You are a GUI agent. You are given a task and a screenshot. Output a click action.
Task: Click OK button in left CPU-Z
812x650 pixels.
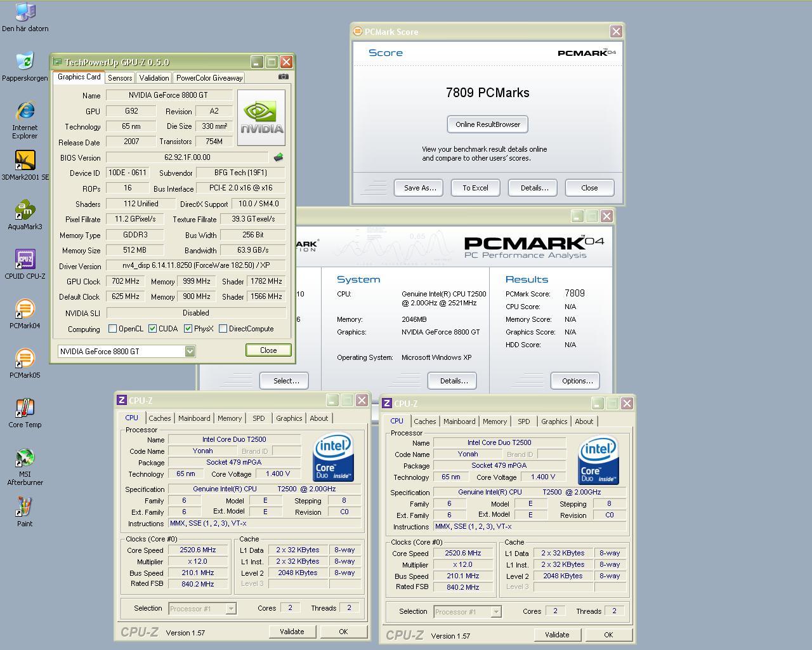343,632
